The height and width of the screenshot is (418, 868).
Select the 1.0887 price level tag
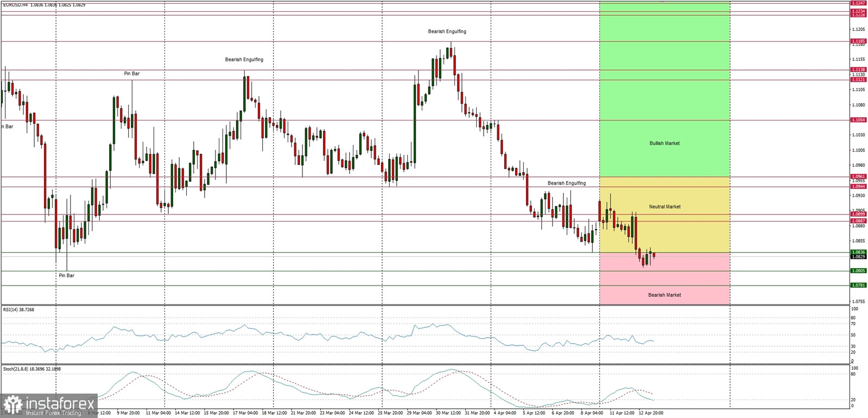[858, 221]
